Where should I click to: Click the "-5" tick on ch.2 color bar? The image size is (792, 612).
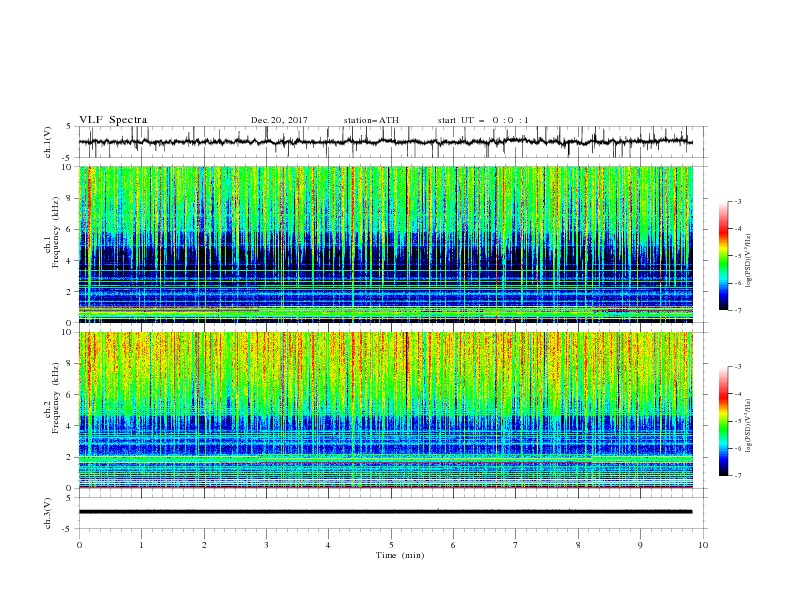pos(738,421)
